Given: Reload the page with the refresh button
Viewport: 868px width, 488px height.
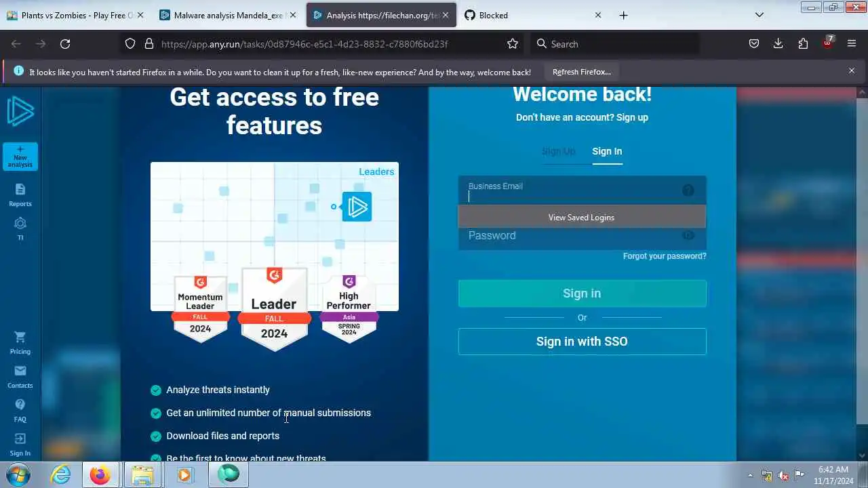Looking at the screenshot, I should 65,43.
